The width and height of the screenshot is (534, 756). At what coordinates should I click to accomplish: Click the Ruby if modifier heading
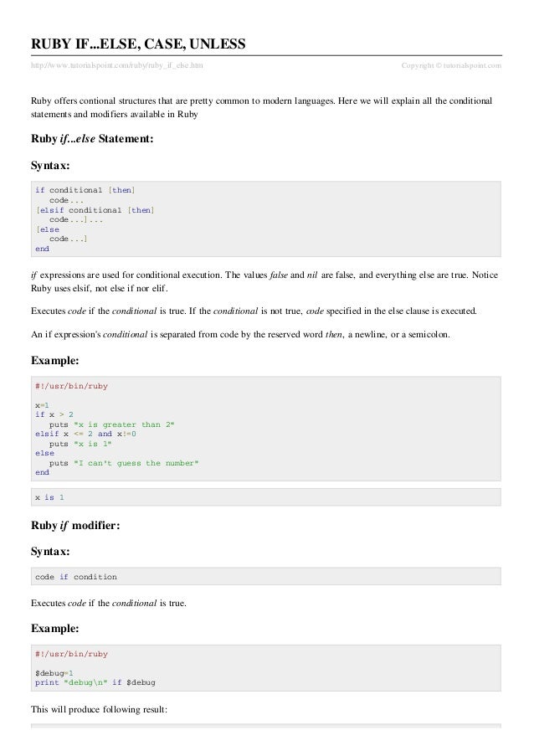tap(75, 525)
